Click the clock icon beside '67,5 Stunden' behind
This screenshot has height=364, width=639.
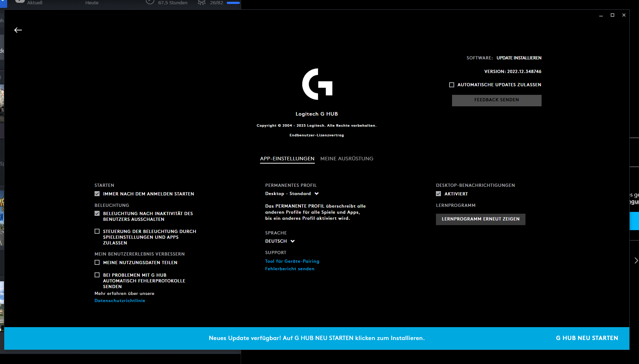tap(150, 2)
